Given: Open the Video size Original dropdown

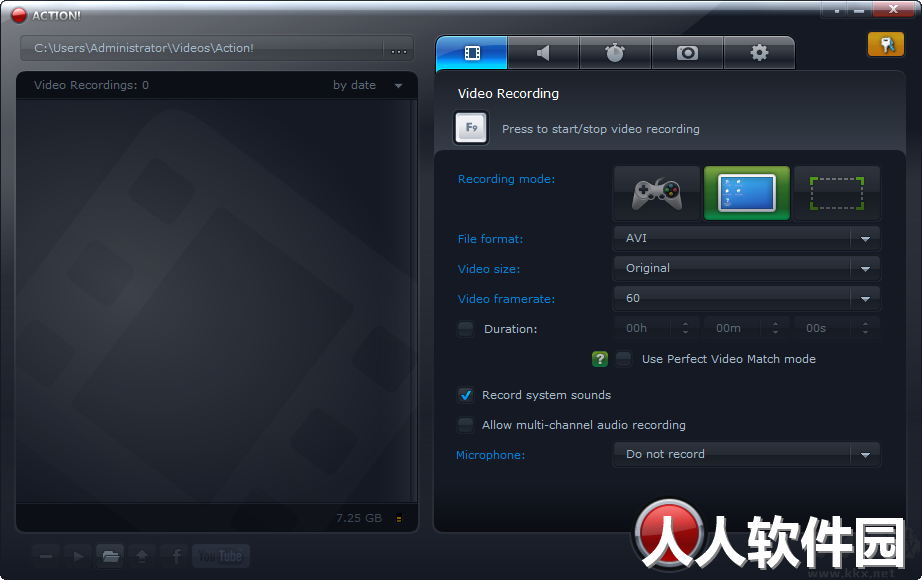Looking at the screenshot, I should 747,268.
